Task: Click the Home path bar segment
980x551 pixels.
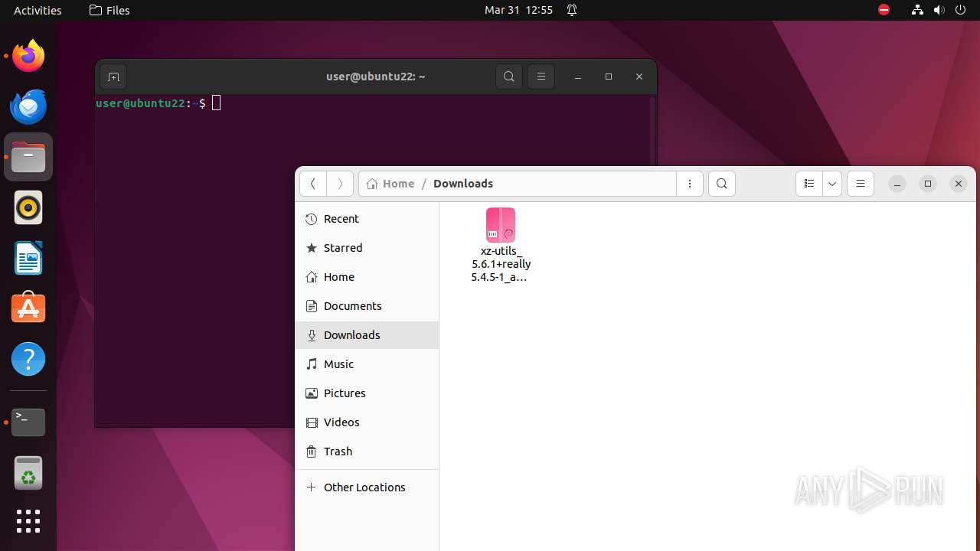Action: click(390, 184)
